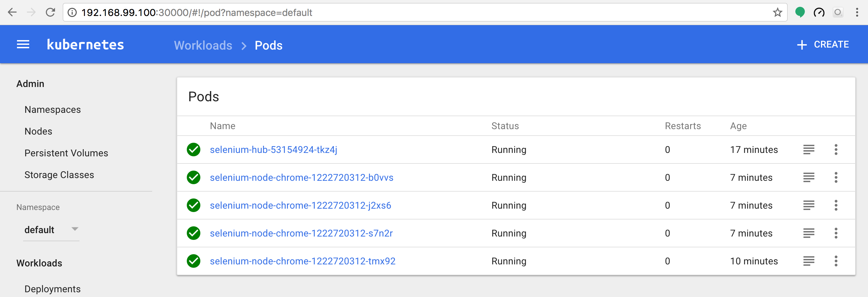Screen dimensions: 868x297
Task: Open pod selenium-node-chrome-1222720312-tmx92
Action: click(303, 261)
